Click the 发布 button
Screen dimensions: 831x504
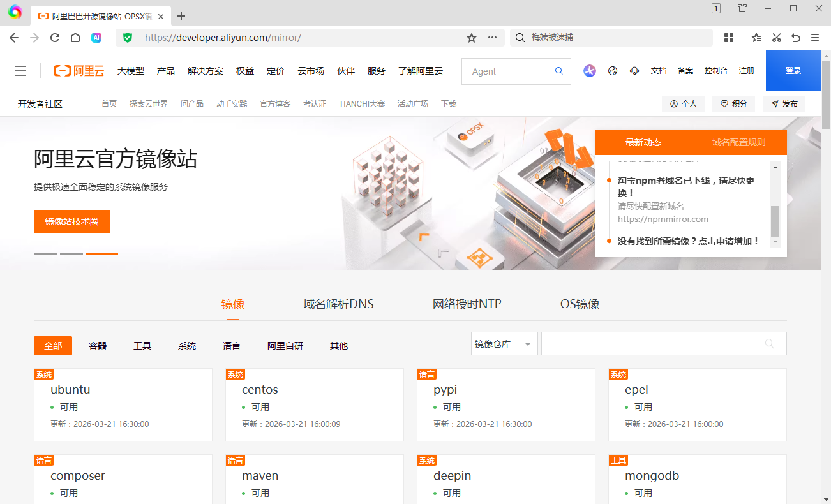tap(784, 103)
